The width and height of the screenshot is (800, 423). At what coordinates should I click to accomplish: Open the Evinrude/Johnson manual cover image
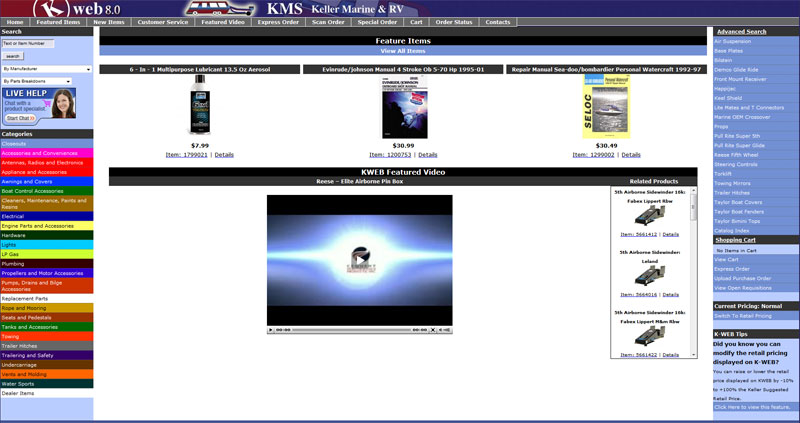[x=405, y=106]
